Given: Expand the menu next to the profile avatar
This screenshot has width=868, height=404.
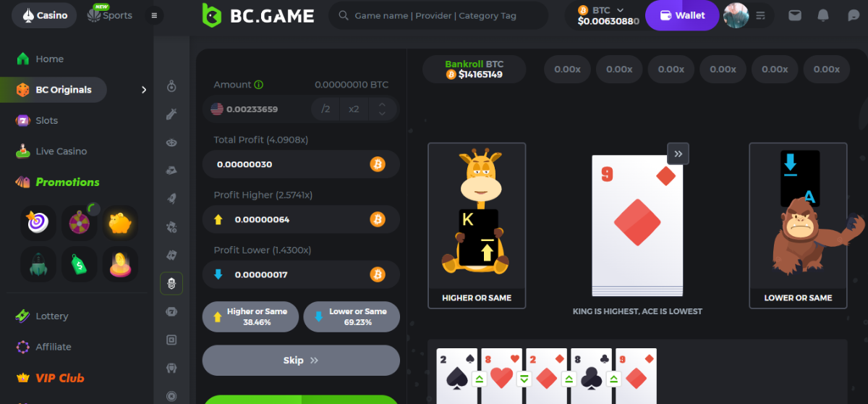Looking at the screenshot, I should coord(759,15).
